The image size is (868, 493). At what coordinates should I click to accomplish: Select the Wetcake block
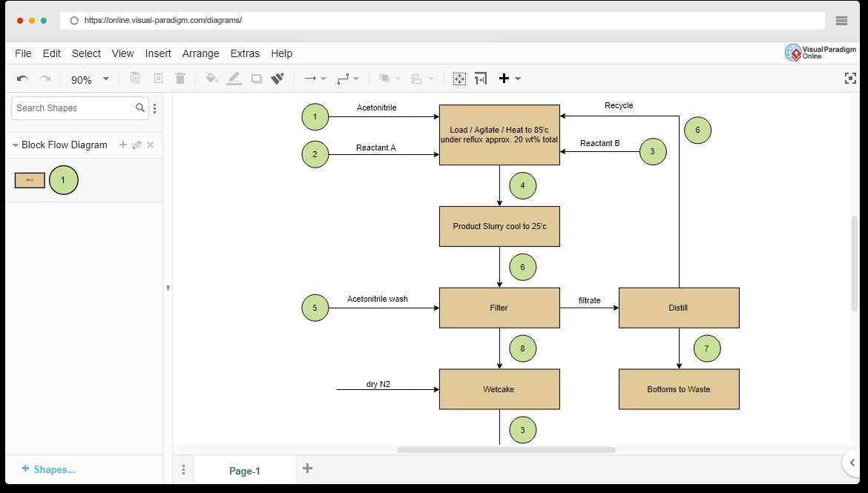(x=499, y=389)
